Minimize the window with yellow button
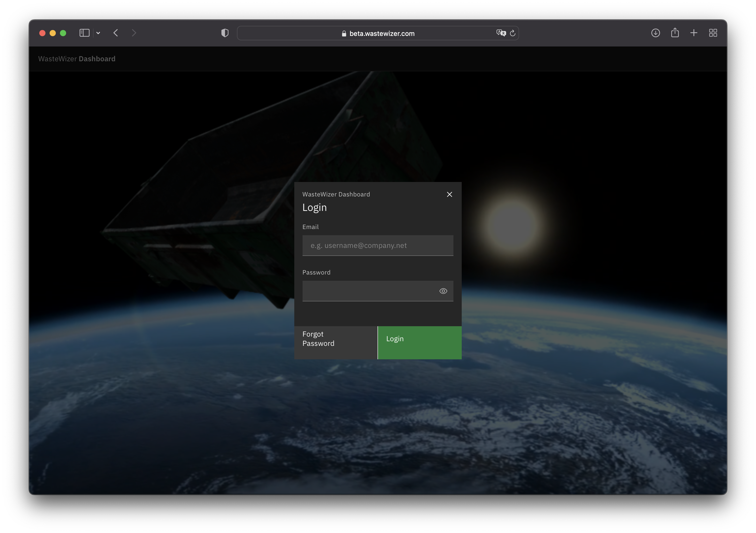 click(x=53, y=33)
